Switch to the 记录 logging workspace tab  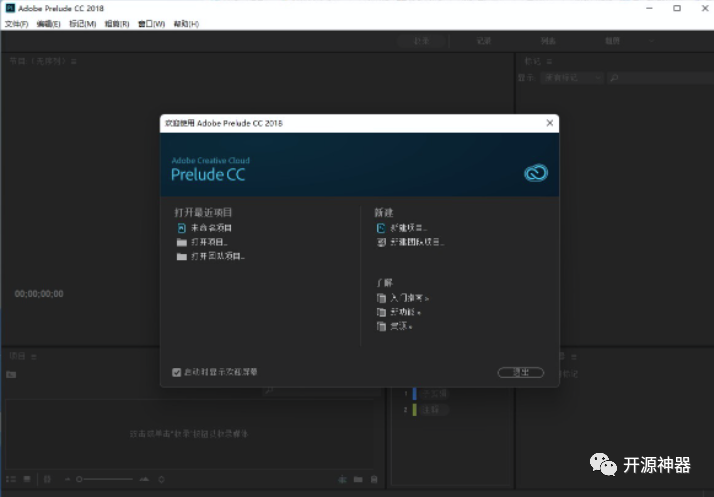pos(484,41)
